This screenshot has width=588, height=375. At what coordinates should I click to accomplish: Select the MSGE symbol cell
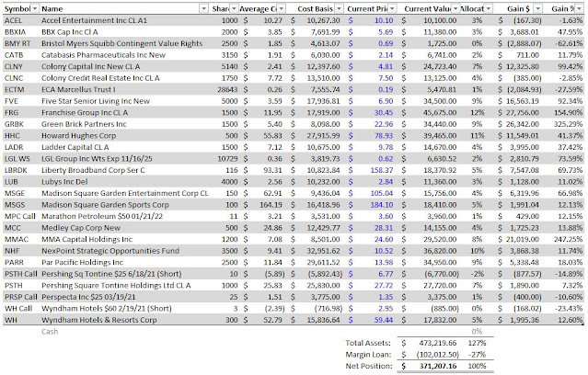(x=15, y=194)
